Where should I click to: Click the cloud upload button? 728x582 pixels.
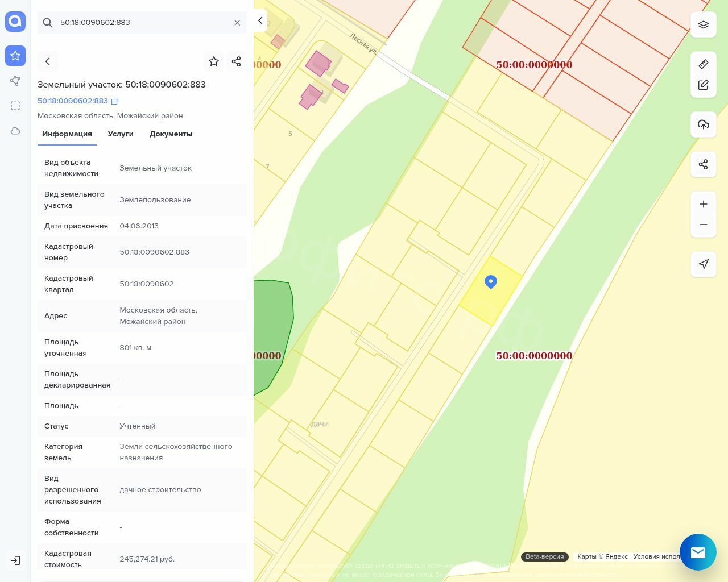[x=704, y=124]
